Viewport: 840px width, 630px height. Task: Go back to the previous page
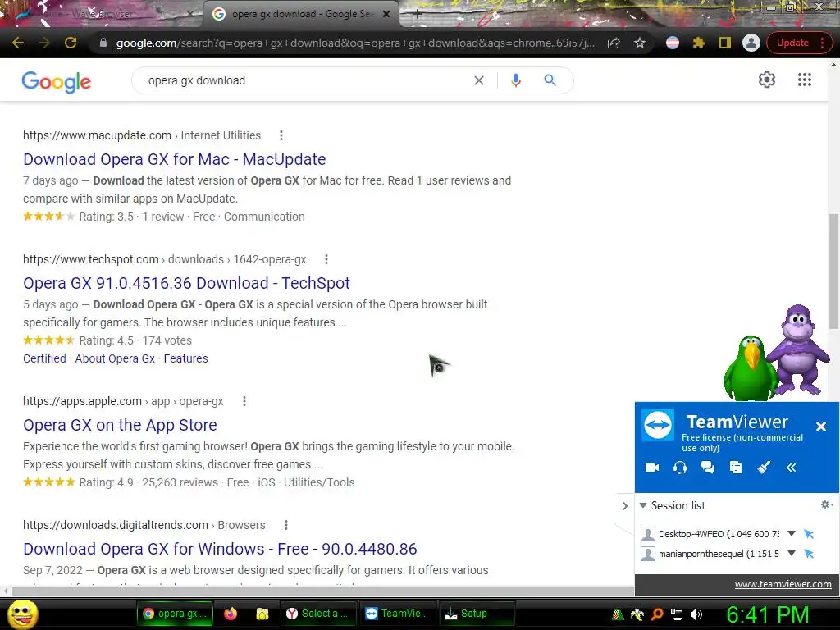(18, 43)
